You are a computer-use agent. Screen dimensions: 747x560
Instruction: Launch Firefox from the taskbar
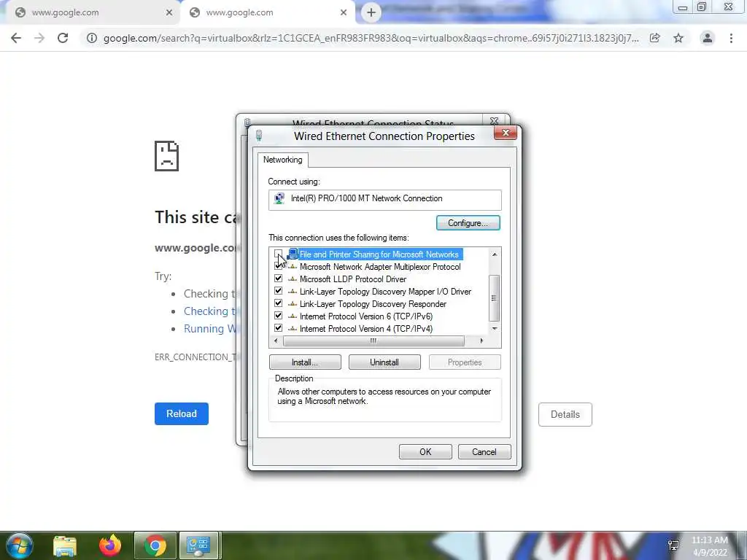[110, 545]
